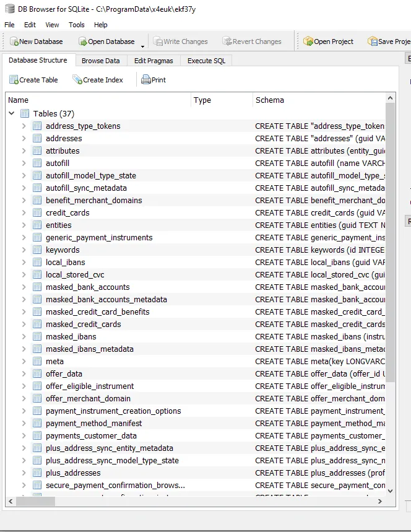
Task: Click the Create Index icon
Action: (x=77, y=80)
